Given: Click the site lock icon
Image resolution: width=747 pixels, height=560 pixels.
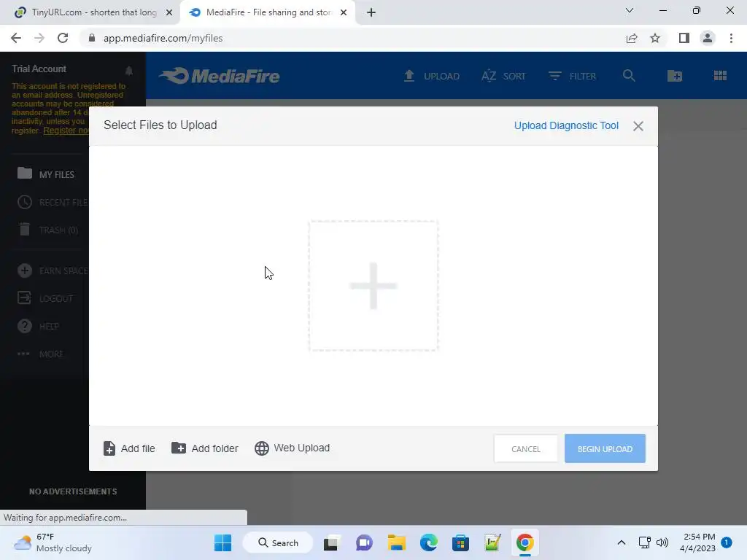Looking at the screenshot, I should (x=92, y=38).
